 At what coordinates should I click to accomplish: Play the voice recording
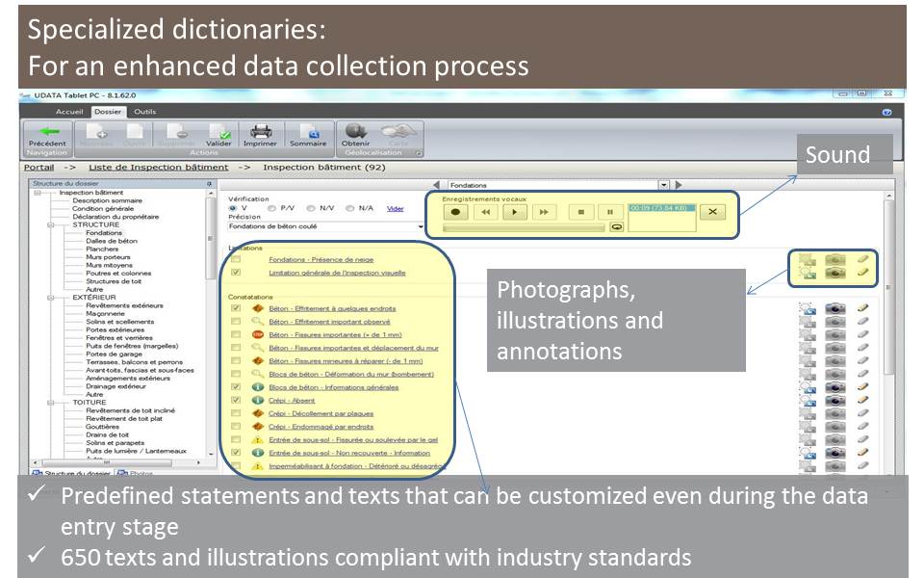pos(516,212)
